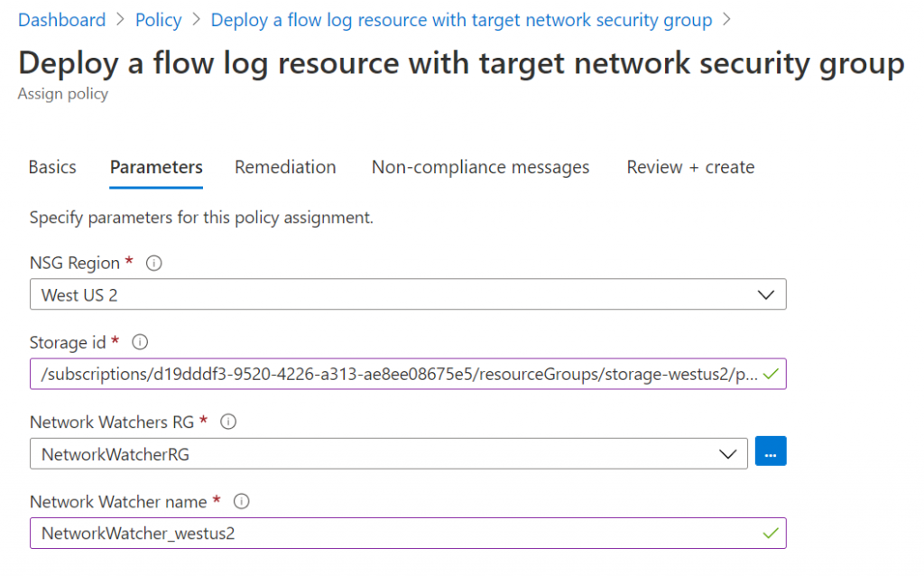Image resolution: width=924 pixels, height=576 pixels.
Task: Go to the Non-compliance messages tab
Action: coord(480,167)
